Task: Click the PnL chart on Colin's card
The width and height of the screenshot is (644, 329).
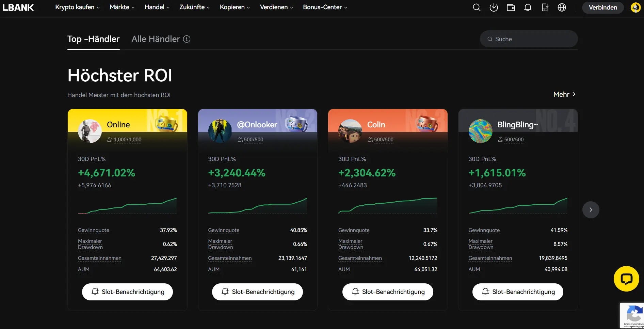Action: tap(388, 206)
